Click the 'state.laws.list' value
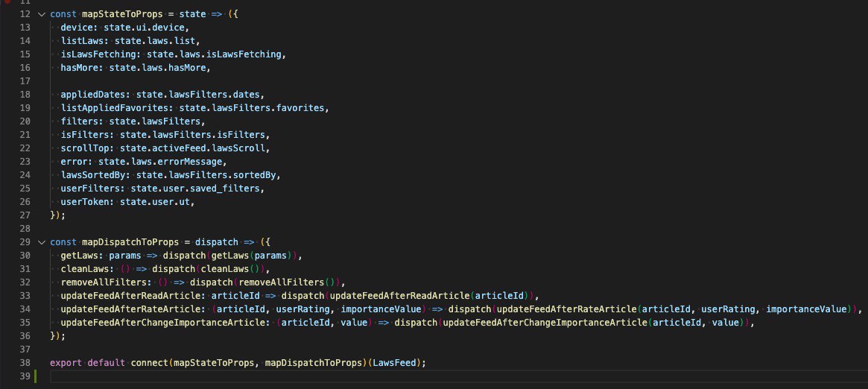The width and height of the screenshot is (868, 389). 155,41
